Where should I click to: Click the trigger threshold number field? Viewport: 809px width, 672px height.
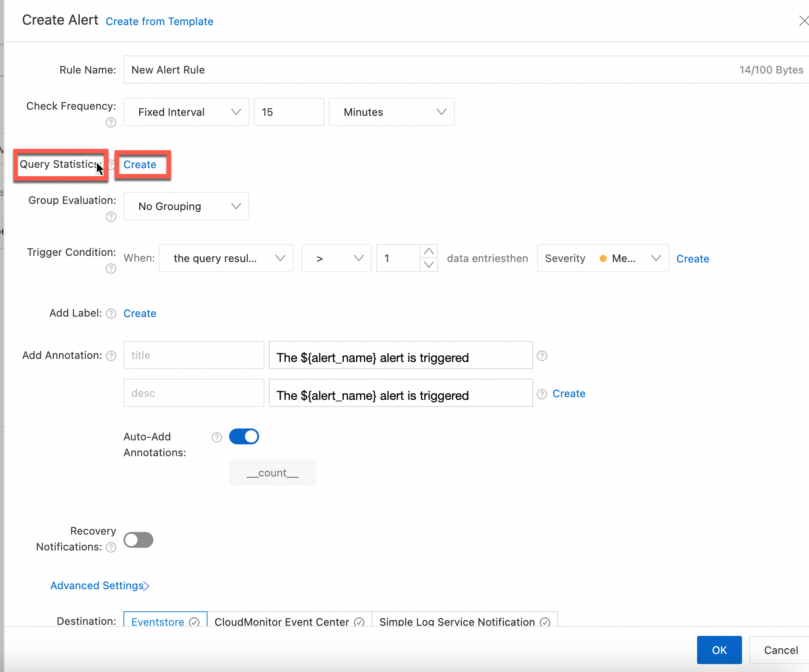pyautogui.click(x=398, y=258)
